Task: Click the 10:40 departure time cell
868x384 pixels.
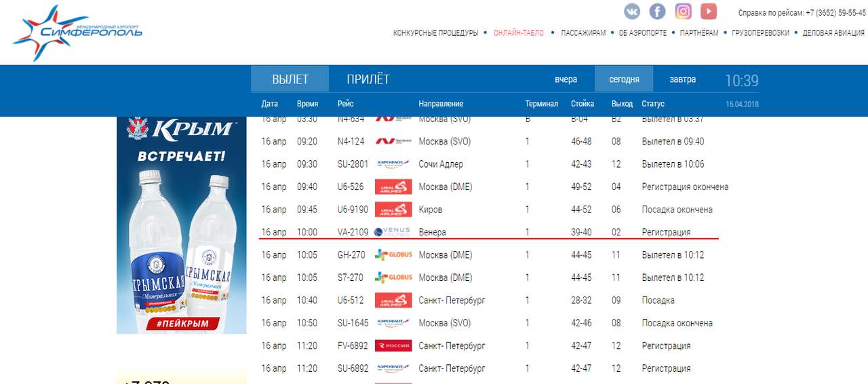Action: click(307, 301)
